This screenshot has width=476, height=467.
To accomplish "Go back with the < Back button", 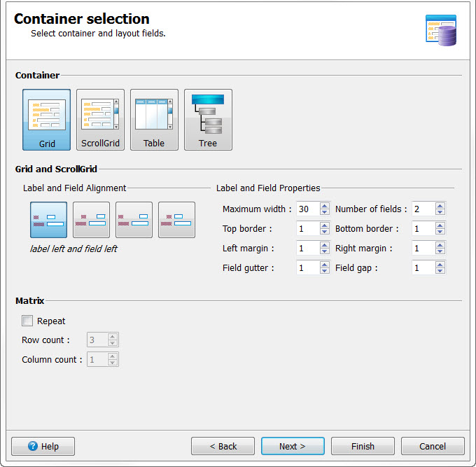I will pos(223,446).
